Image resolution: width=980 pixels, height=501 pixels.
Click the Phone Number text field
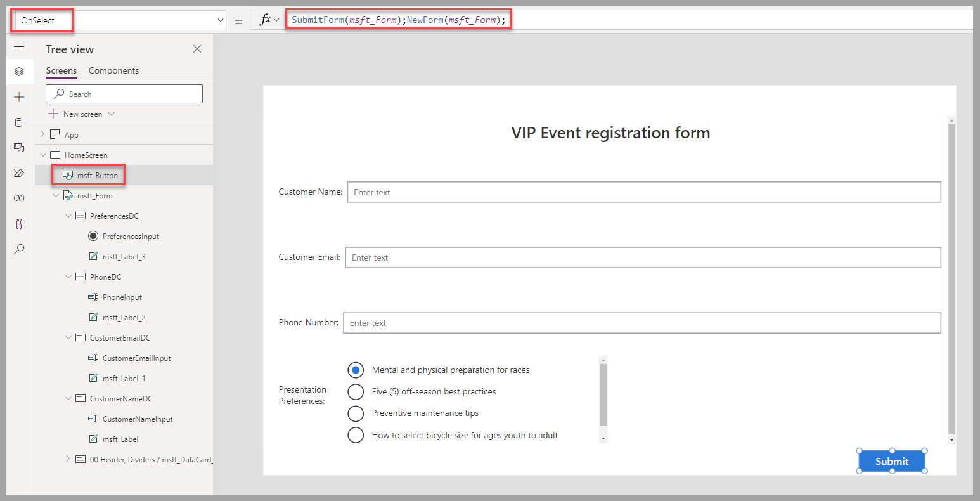coord(642,323)
